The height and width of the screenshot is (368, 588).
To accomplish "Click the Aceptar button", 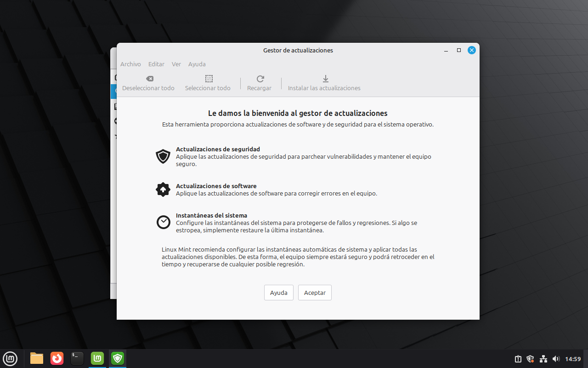I will [315, 293].
